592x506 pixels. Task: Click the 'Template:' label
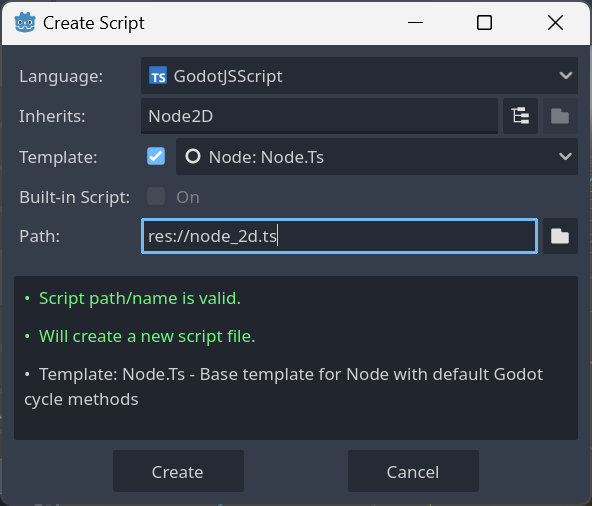(58, 157)
